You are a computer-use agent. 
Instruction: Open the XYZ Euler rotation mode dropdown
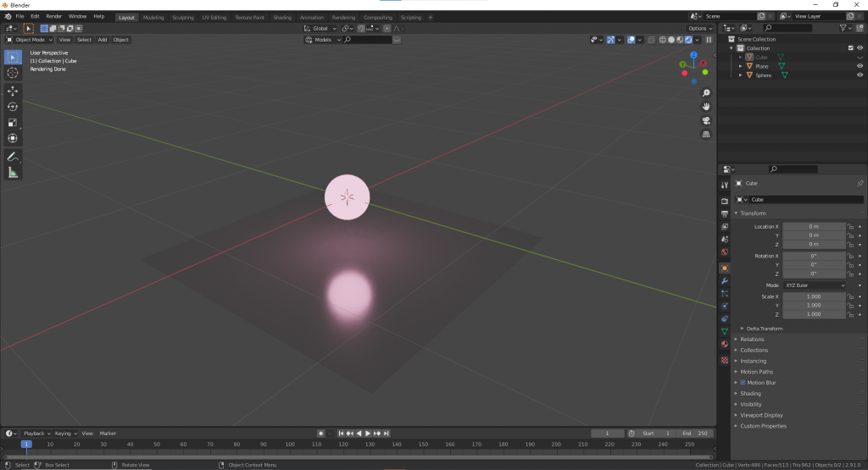click(x=815, y=285)
